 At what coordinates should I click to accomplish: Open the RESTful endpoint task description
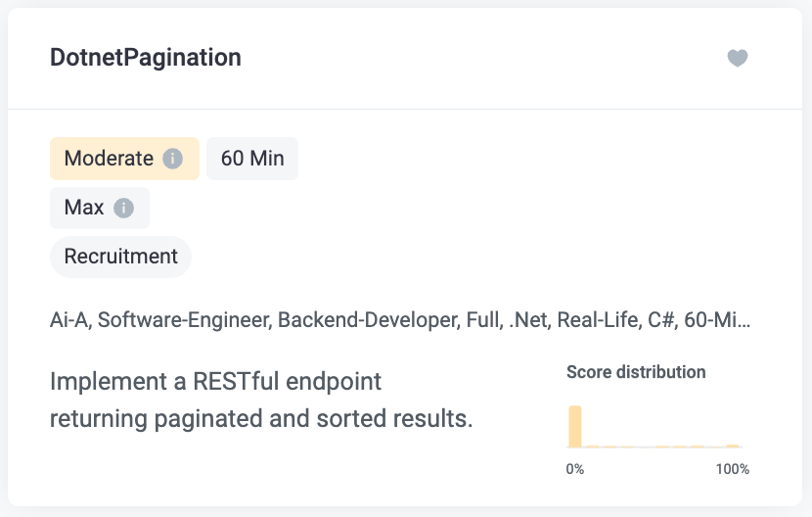click(x=261, y=399)
